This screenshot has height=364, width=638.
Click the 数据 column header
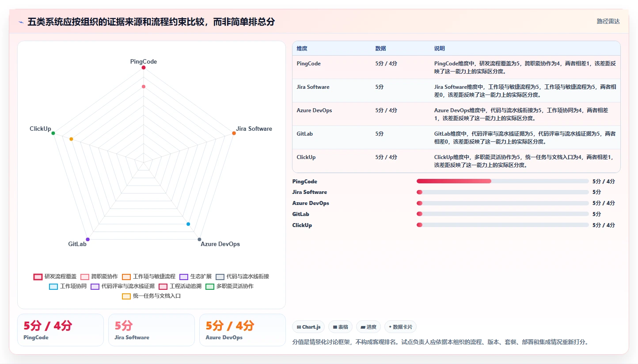(381, 49)
